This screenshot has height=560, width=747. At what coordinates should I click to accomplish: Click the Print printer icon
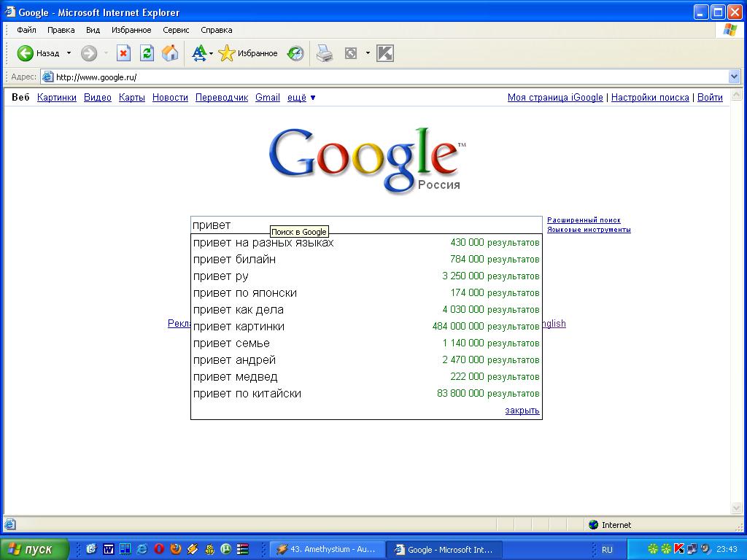tap(325, 53)
